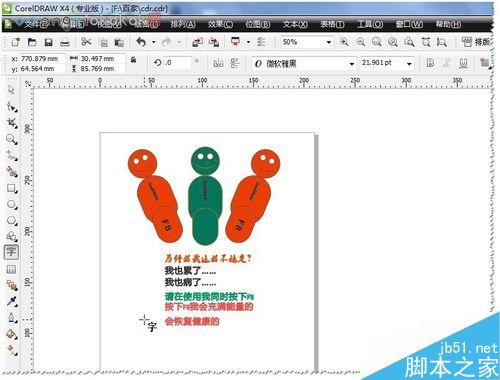Select the Table tool in toolbox
The height and width of the screenshot is (380, 500).
(x=11, y=269)
